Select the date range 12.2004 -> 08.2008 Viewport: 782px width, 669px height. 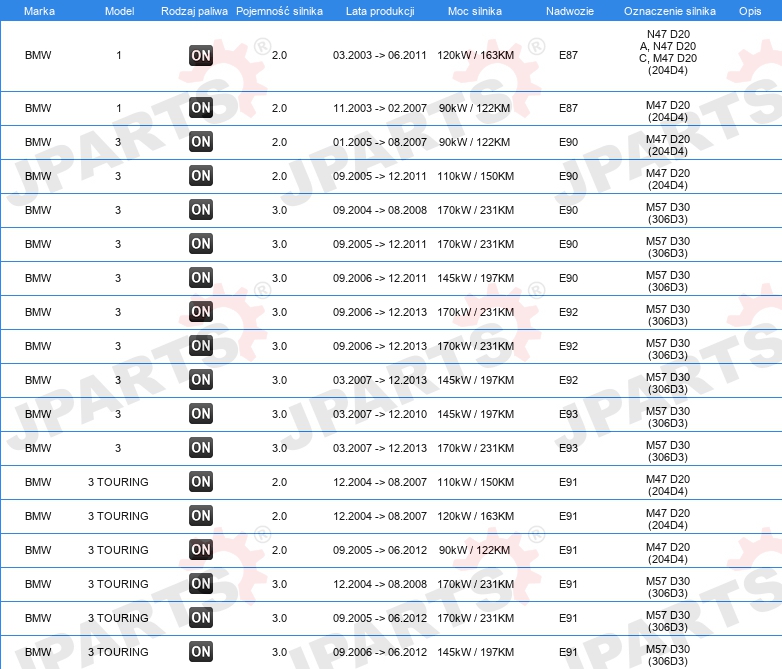point(380,584)
